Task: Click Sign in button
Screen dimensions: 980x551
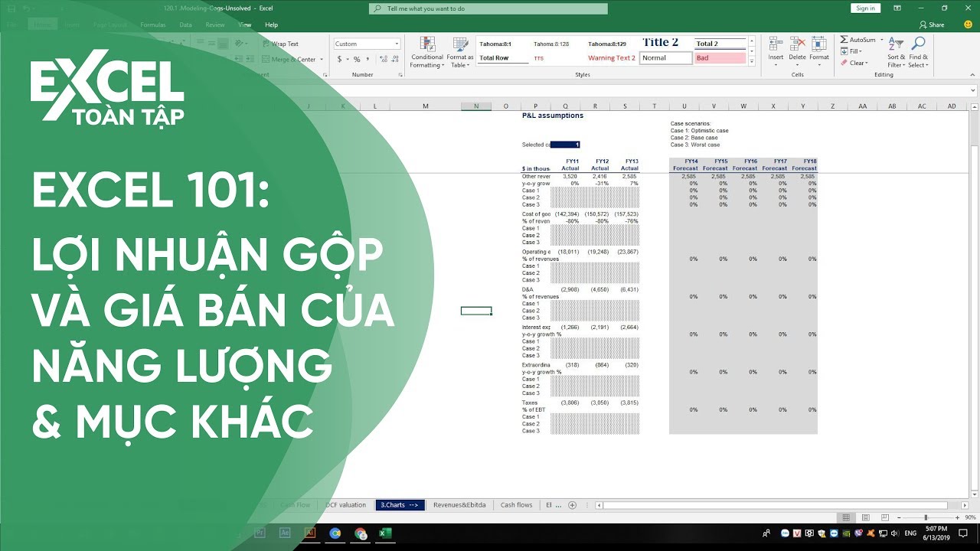Action: (865, 8)
